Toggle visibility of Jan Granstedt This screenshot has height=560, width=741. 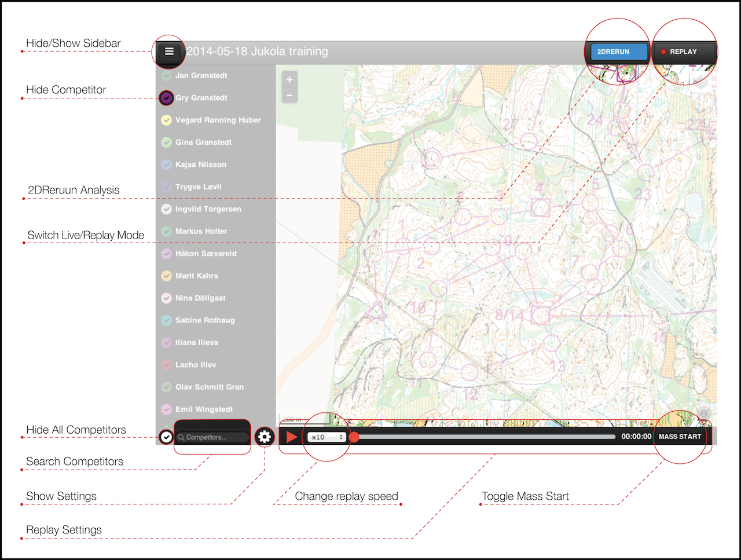(166, 75)
